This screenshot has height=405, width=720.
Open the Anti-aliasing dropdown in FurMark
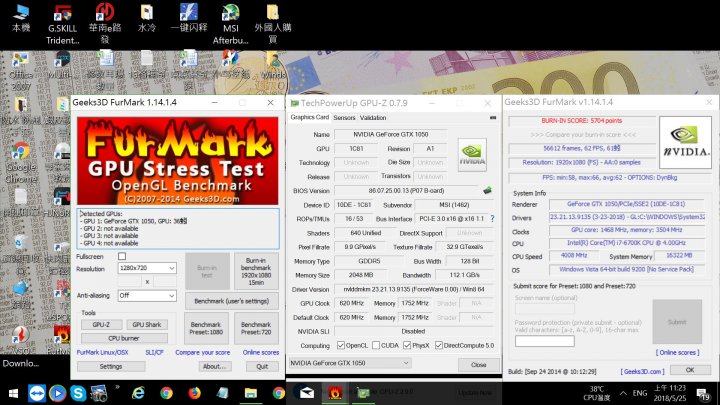(147, 296)
